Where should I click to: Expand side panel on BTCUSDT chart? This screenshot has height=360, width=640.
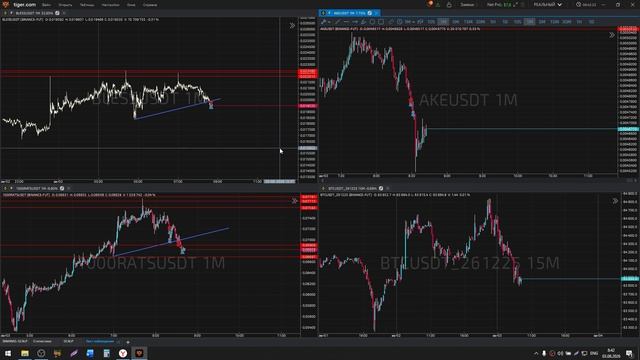(615, 201)
